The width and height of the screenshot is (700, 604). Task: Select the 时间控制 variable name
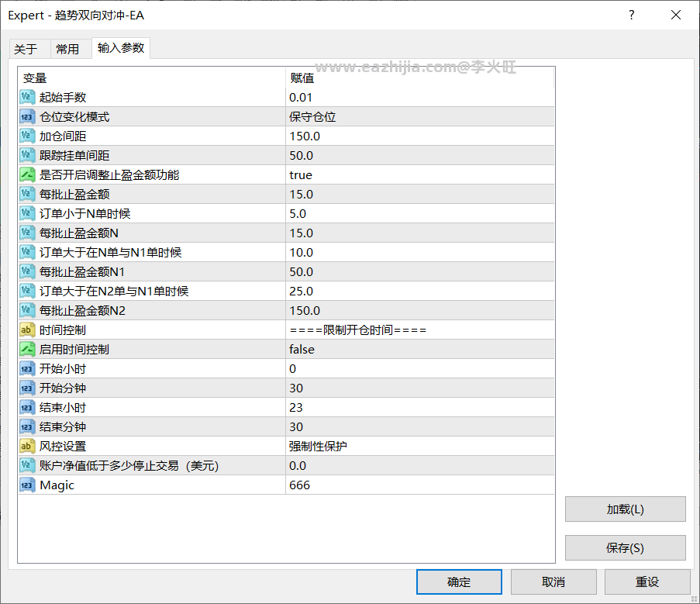[x=63, y=330]
